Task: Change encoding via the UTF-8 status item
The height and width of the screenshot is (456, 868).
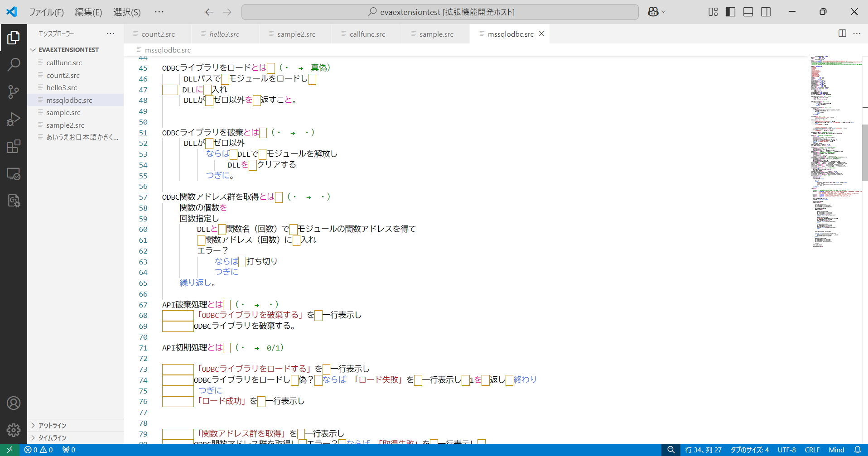Action: [787, 449]
